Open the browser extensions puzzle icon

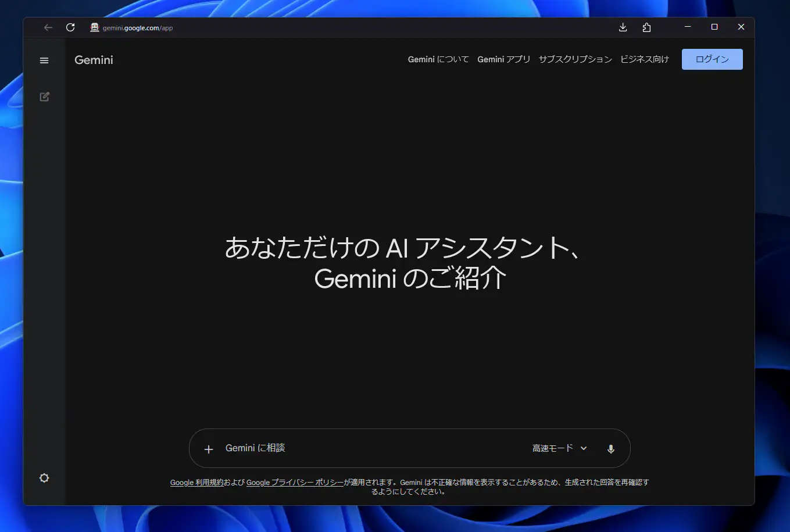click(646, 27)
